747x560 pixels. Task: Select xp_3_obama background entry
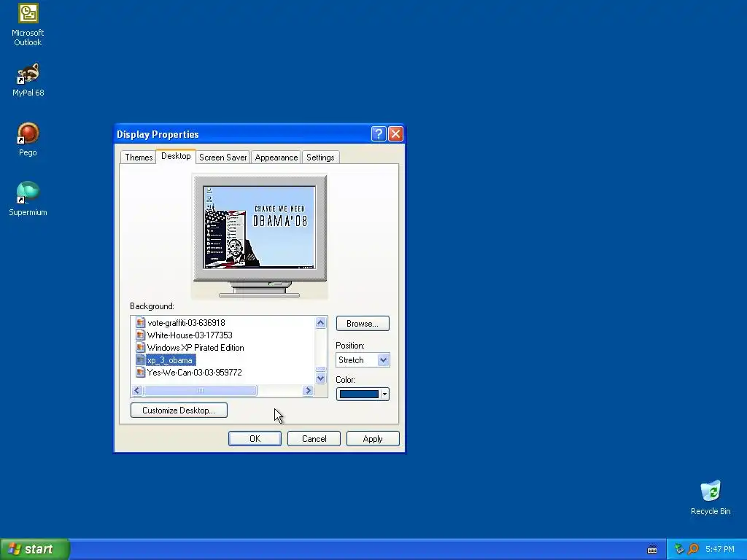170,360
